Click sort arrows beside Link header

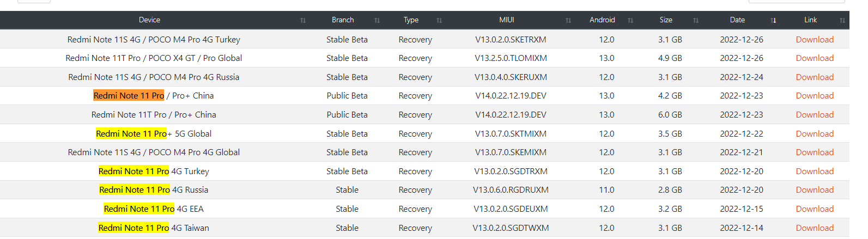tap(842, 20)
